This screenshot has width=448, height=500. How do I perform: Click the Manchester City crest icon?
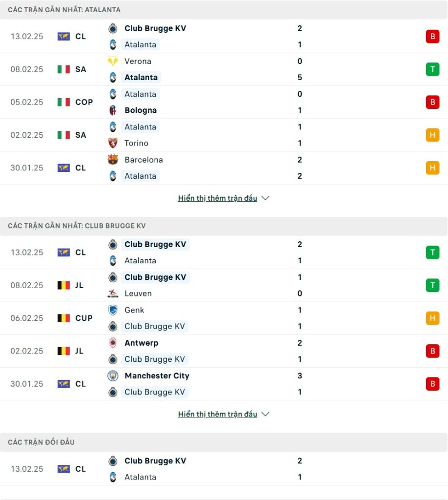[113, 375]
